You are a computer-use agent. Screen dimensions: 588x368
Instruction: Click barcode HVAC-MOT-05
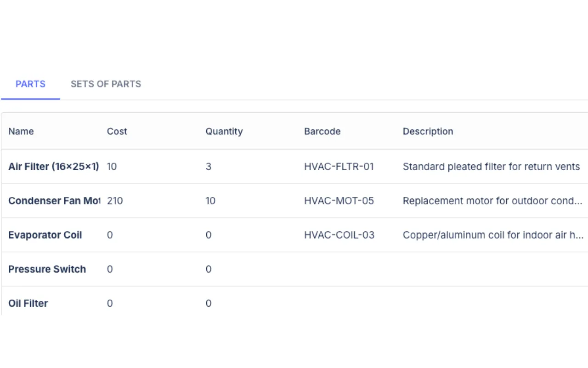click(x=339, y=201)
